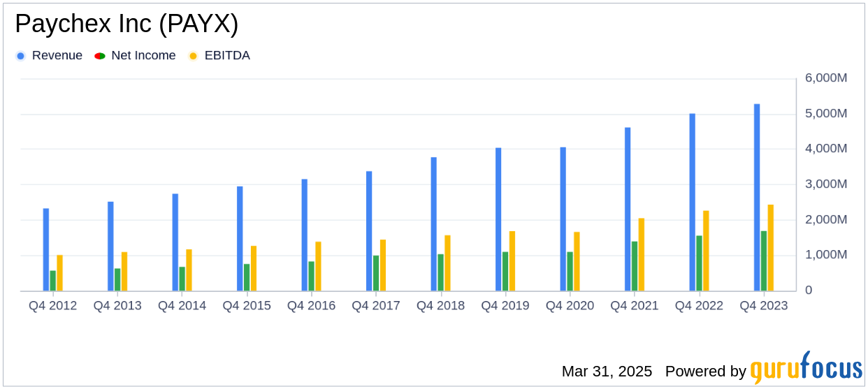Image resolution: width=868 pixels, height=389 pixels.
Task: Select the Q4 2012 Revenue bar
Action: coord(46,250)
